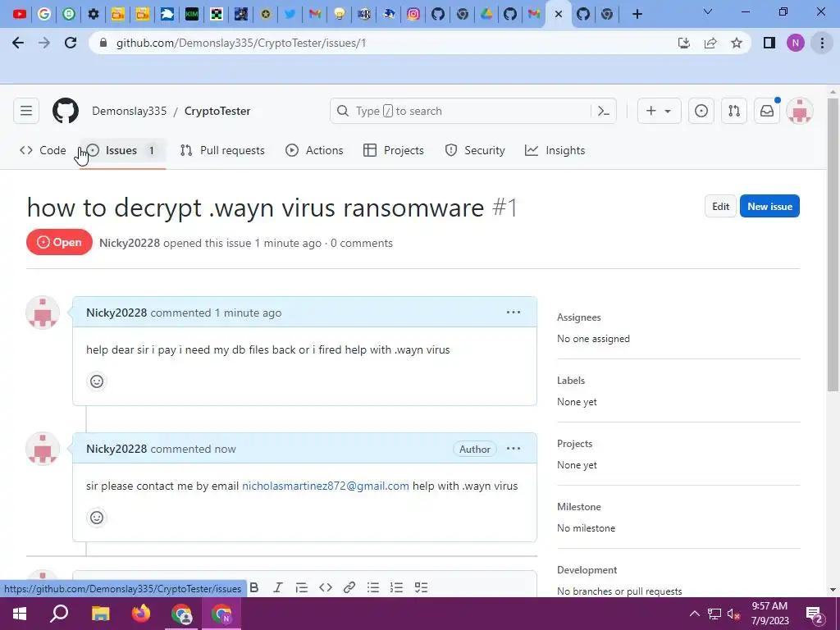Click the Labels sidebar heading
Screen dimensions: 840x630
(571, 381)
